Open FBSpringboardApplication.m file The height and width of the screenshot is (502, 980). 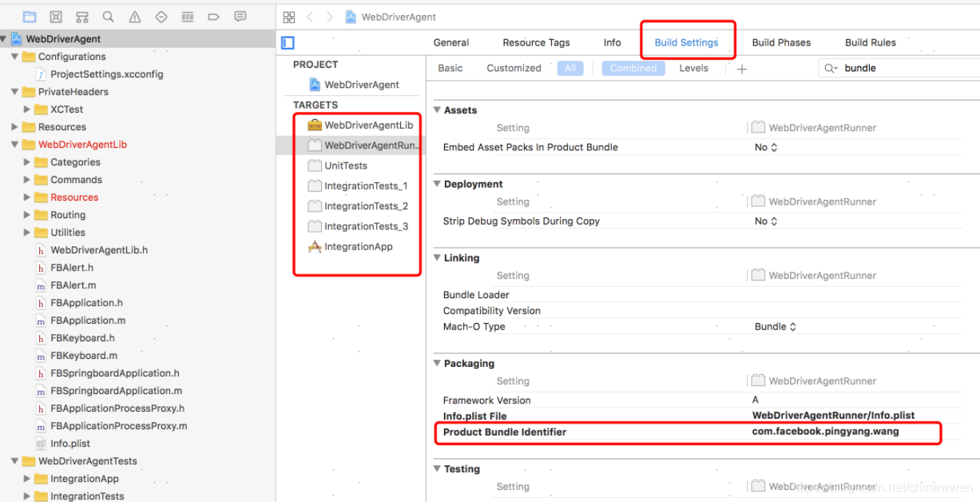(109, 391)
